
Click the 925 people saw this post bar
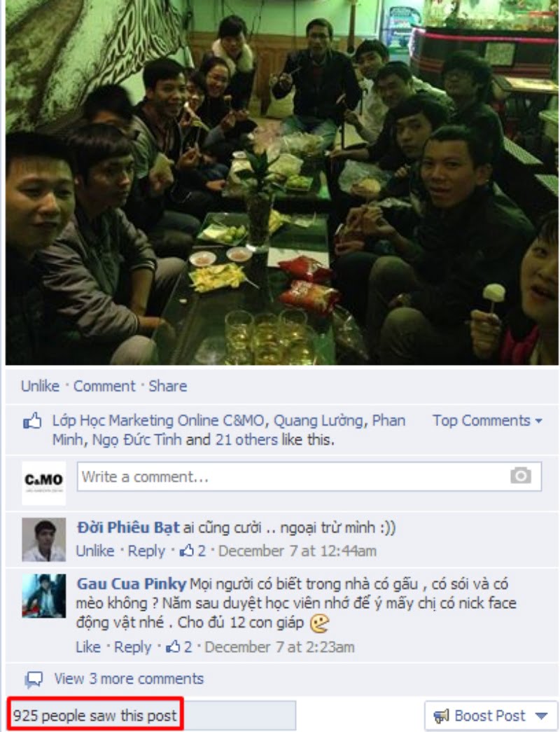click(x=151, y=715)
